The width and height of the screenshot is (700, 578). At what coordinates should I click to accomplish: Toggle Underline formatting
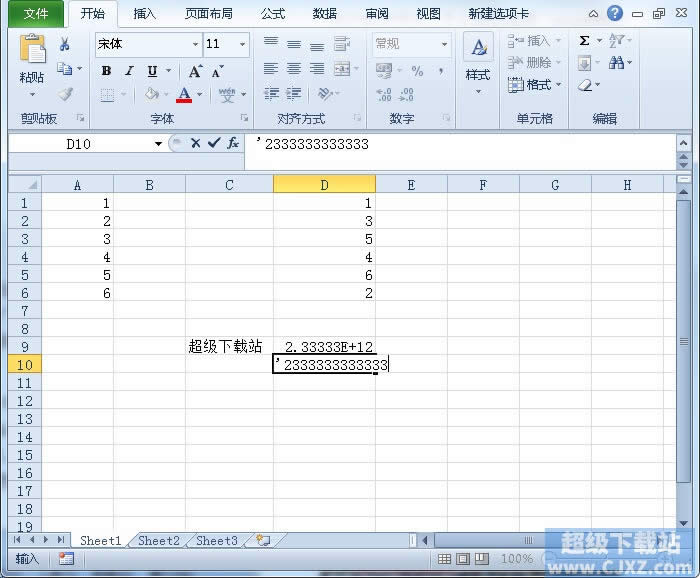[152, 71]
